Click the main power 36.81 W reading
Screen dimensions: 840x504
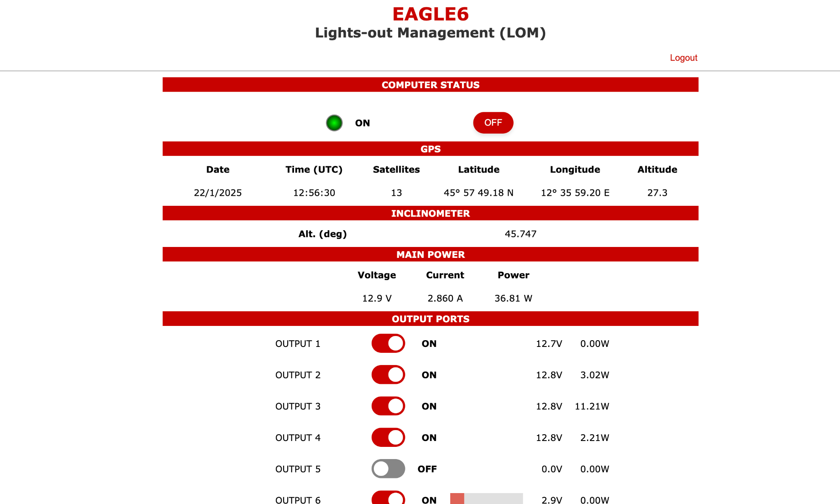(513, 298)
